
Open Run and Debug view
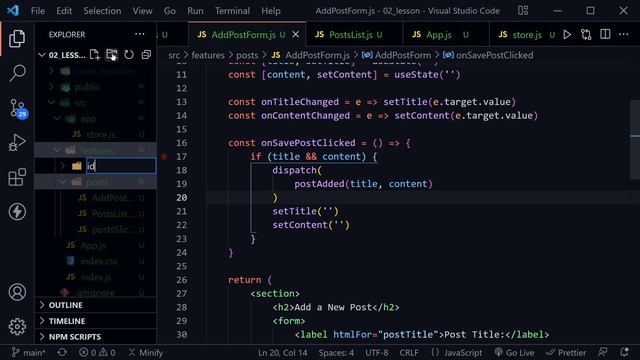point(17,142)
